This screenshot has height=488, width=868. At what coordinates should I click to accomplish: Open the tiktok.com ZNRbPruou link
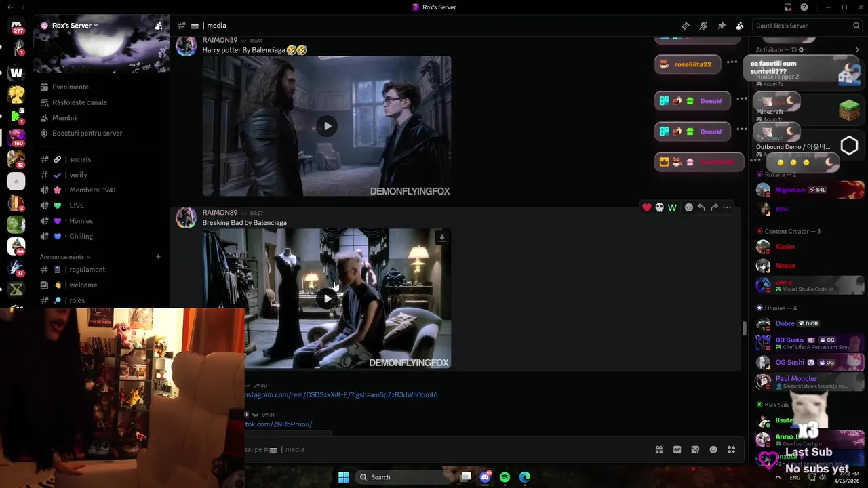click(279, 424)
